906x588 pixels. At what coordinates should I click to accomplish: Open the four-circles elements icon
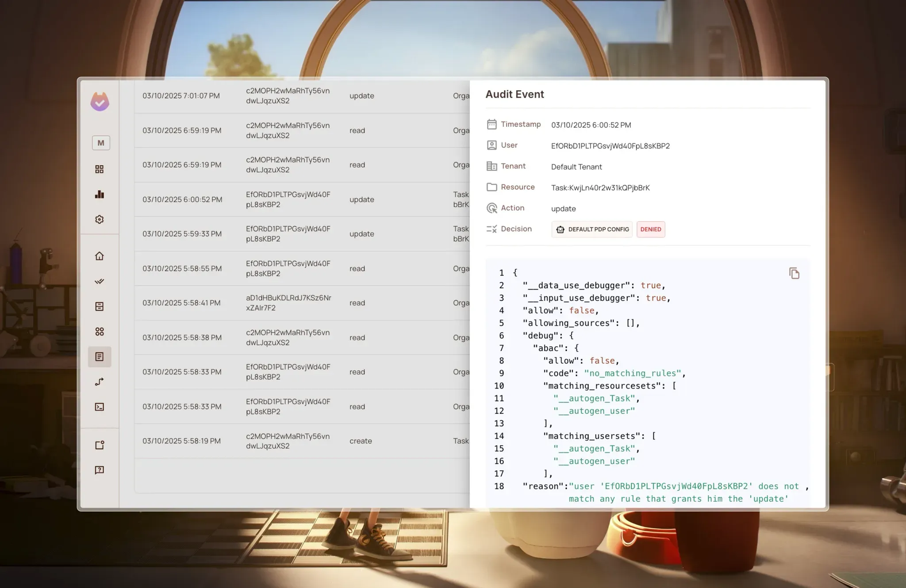pyautogui.click(x=100, y=332)
